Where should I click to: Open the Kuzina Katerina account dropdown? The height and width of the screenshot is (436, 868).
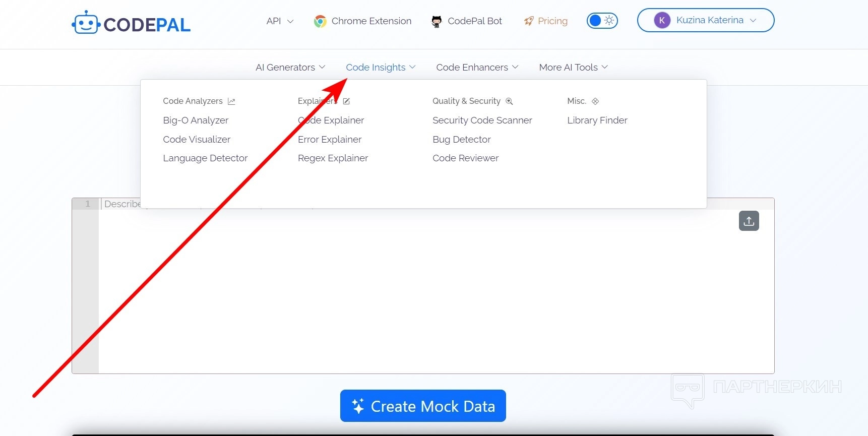pos(706,20)
